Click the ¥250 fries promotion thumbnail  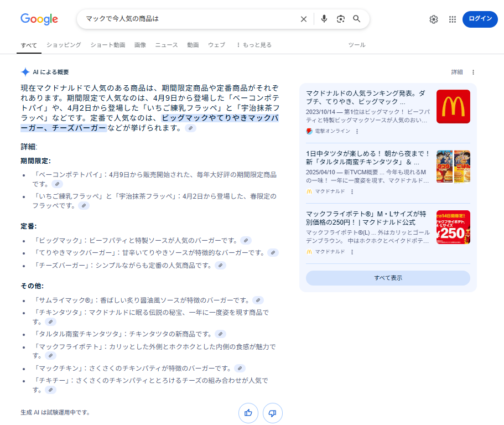[x=453, y=227]
